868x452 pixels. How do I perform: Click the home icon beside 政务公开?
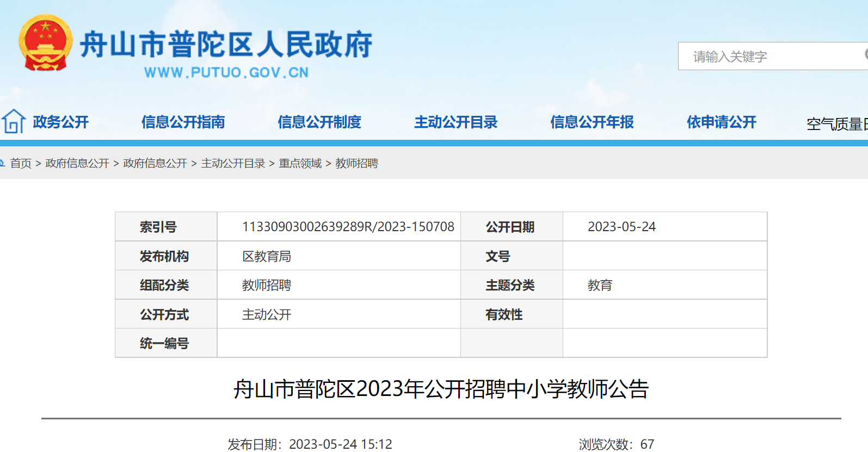13,121
